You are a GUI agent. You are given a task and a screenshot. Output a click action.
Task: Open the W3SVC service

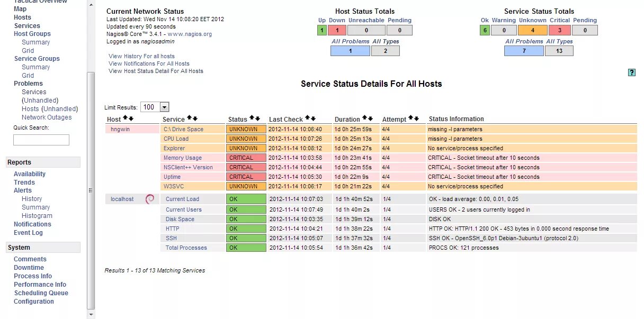[173, 186]
